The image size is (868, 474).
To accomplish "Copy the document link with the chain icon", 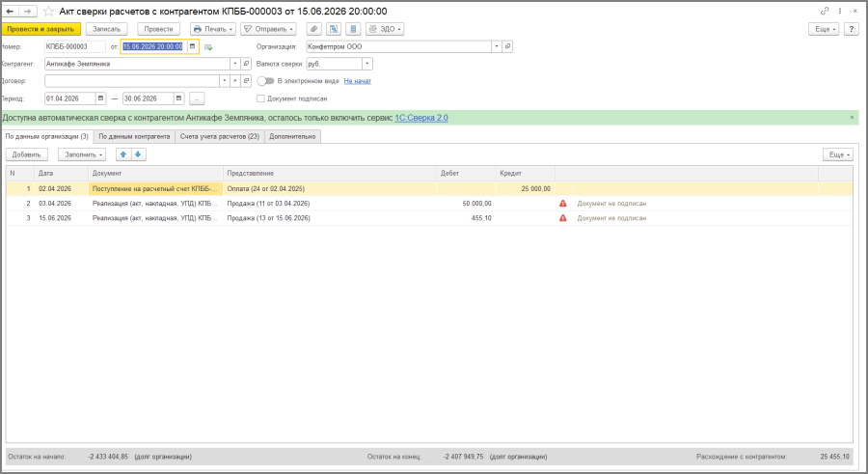I will coord(825,11).
